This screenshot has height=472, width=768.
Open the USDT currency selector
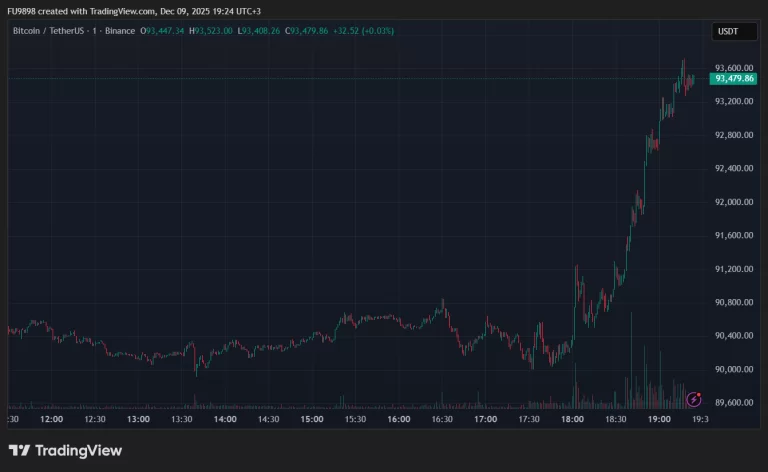pyautogui.click(x=728, y=32)
